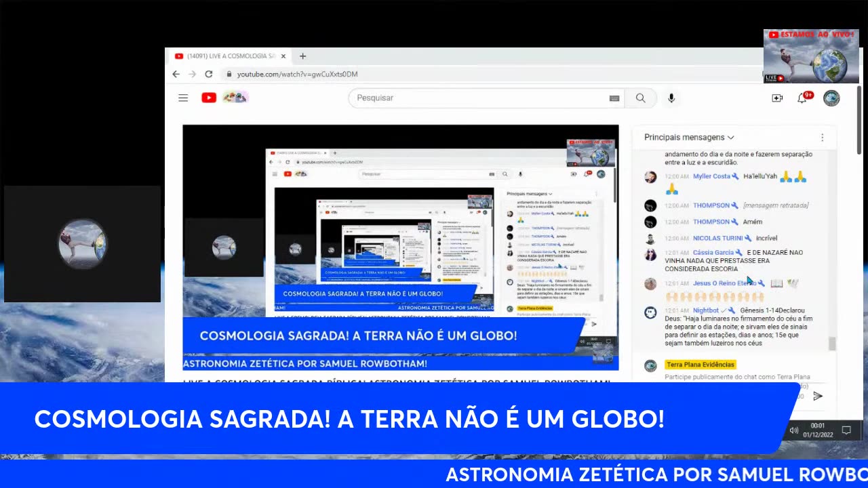Click the page vertical scrollbar thumb
Screen dimensions: 868x488
tap(859, 119)
